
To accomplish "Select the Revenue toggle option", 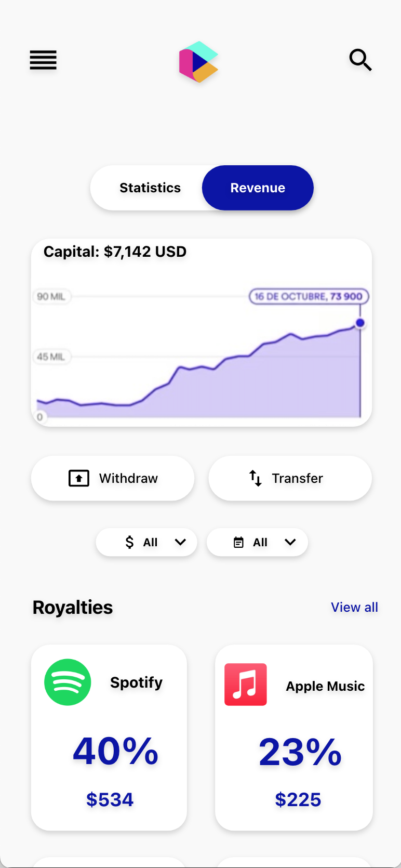I will click(258, 188).
